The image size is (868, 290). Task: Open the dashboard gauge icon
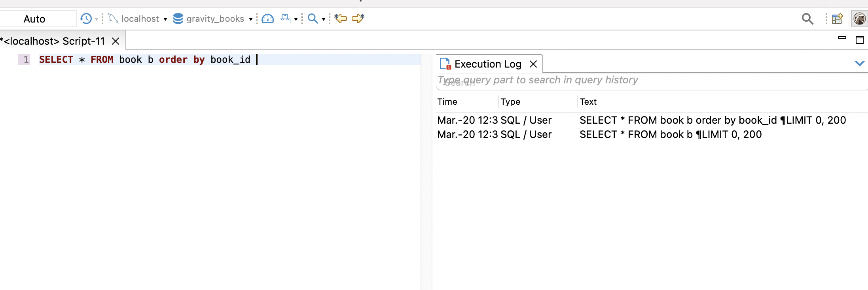(268, 19)
